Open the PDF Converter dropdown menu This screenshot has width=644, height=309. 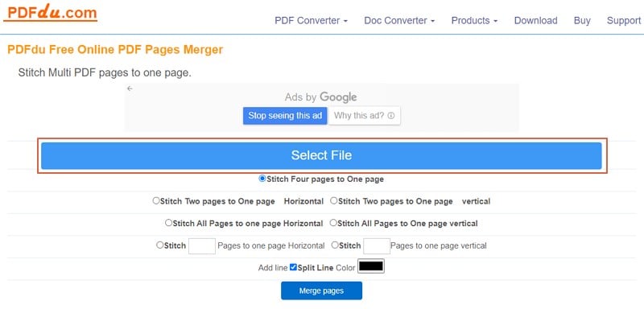click(311, 20)
